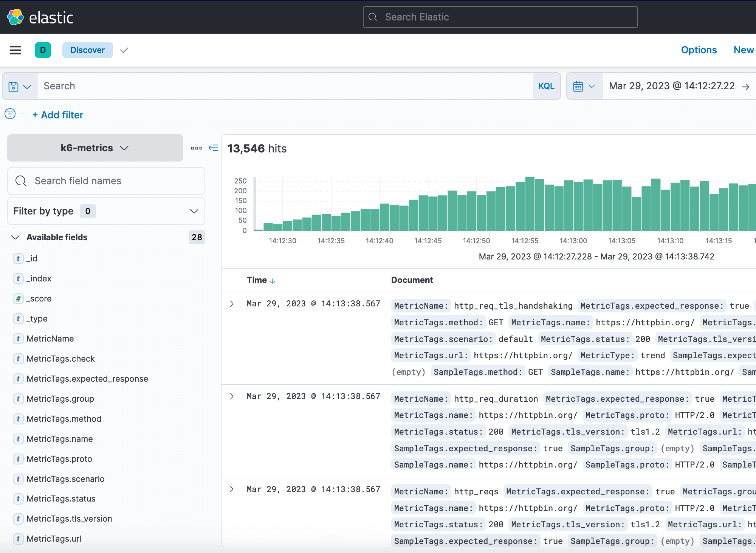The image size is (756, 553).
Task: Open the k6-metrics data view dropdown
Action: 95,148
